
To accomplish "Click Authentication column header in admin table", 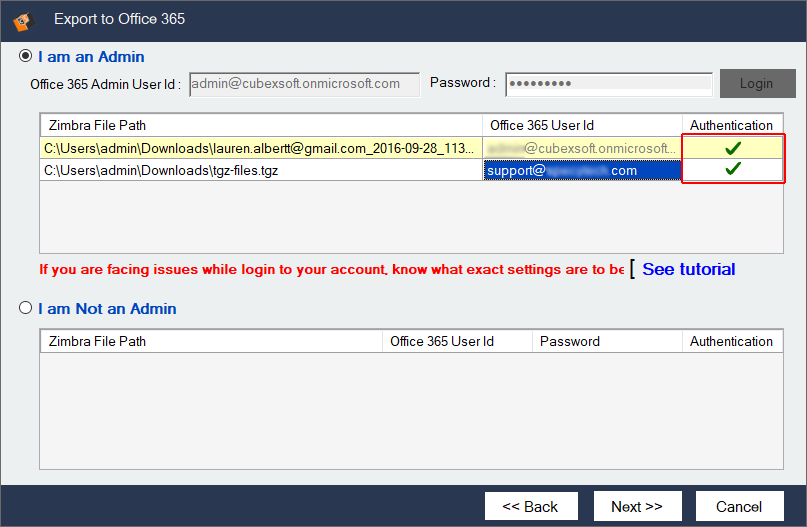I will point(731,125).
